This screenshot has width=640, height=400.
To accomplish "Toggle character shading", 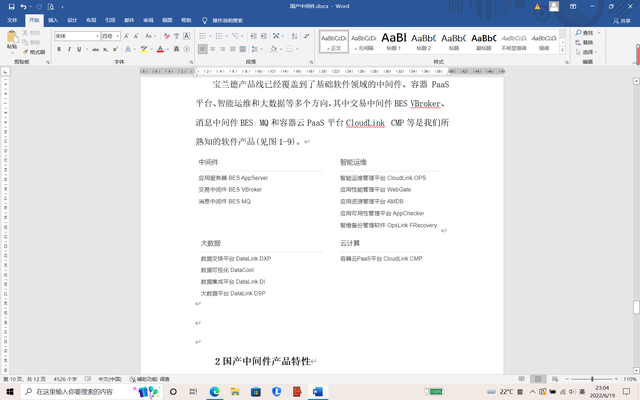I will pyautogui.click(x=176, y=49).
